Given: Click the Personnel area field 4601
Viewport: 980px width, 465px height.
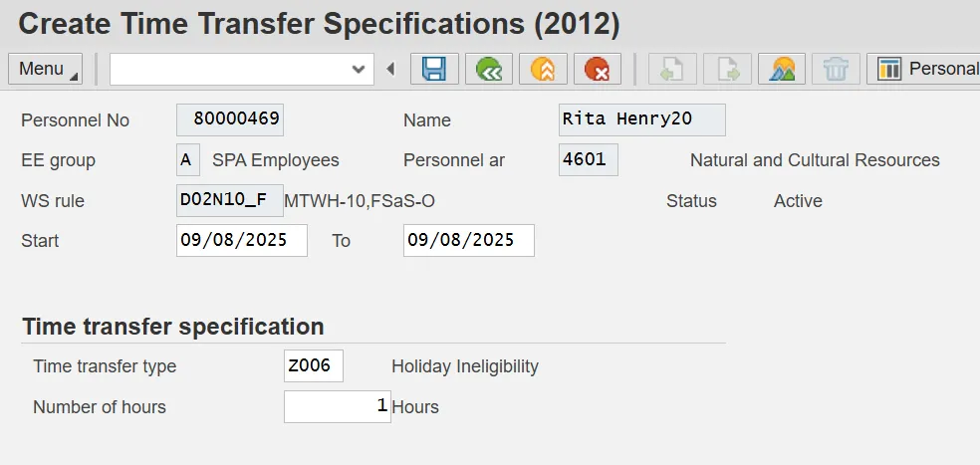Looking at the screenshot, I should click(x=588, y=159).
